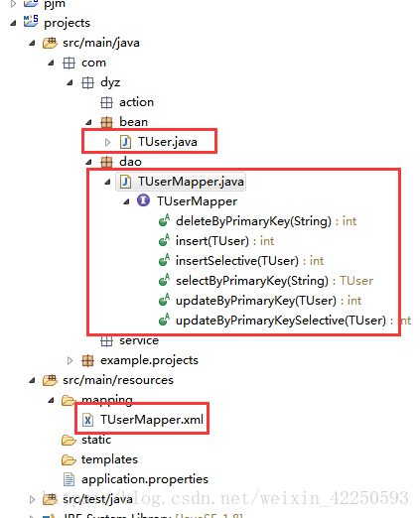Viewport: 420px width, 518px height.
Task: Select TUser.java in bean package
Action: coord(168,142)
